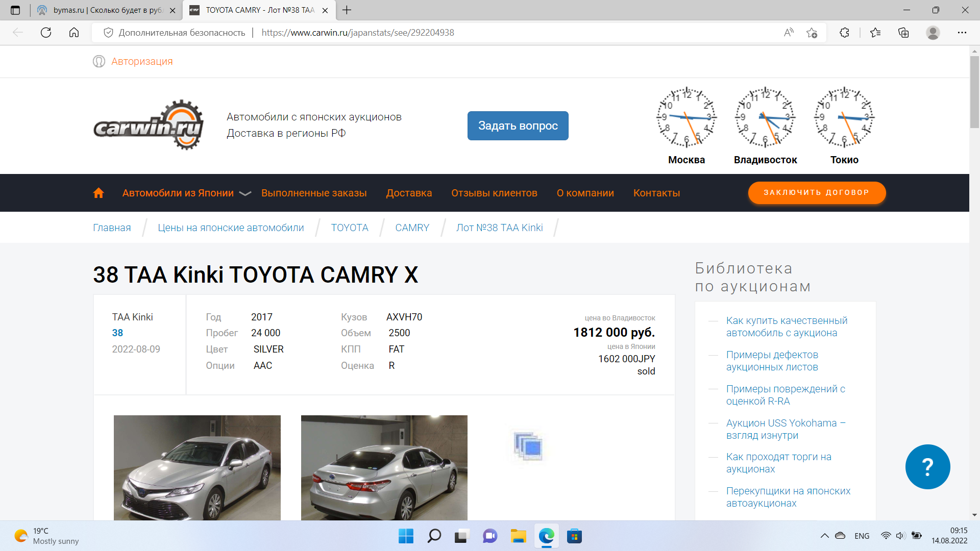Open browser Extensions puzzle icon
Screen dimensions: 980x551
844,33
